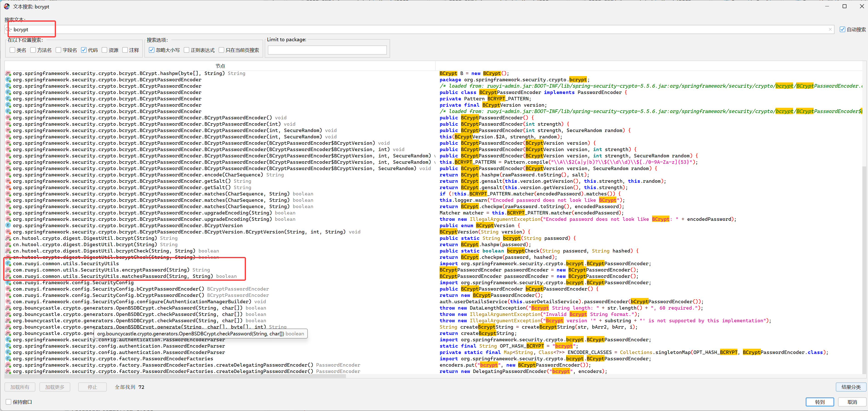The width and height of the screenshot is (868, 411).
Task: Click the 停止 (stop) button
Action: click(x=92, y=387)
